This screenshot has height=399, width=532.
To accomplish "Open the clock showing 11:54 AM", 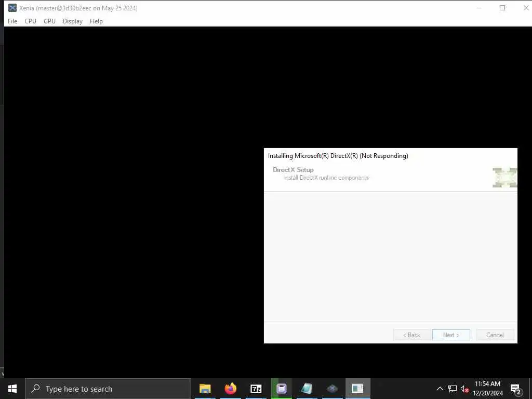I will pyautogui.click(x=487, y=389).
